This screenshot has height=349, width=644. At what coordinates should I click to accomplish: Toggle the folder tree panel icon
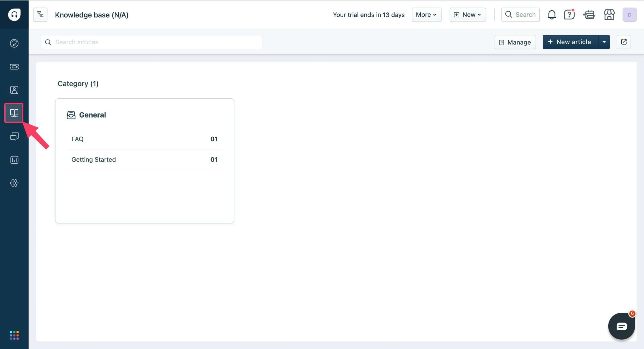click(x=40, y=15)
